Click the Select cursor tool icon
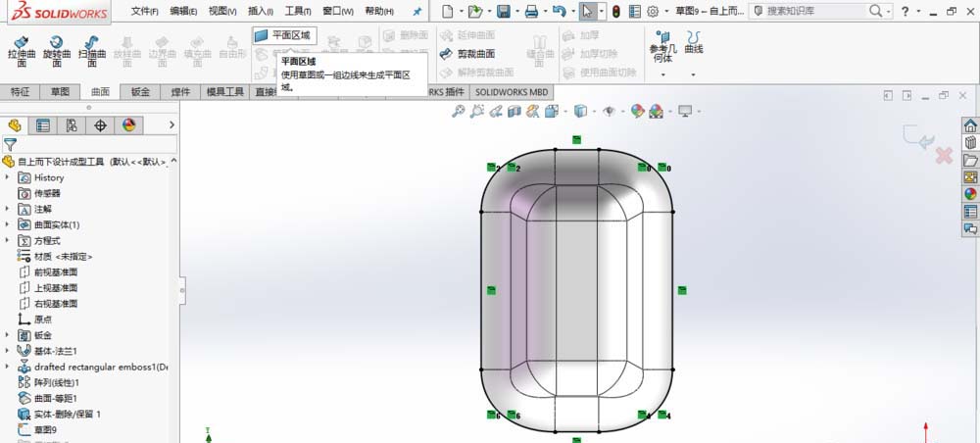 coord(587,11)
